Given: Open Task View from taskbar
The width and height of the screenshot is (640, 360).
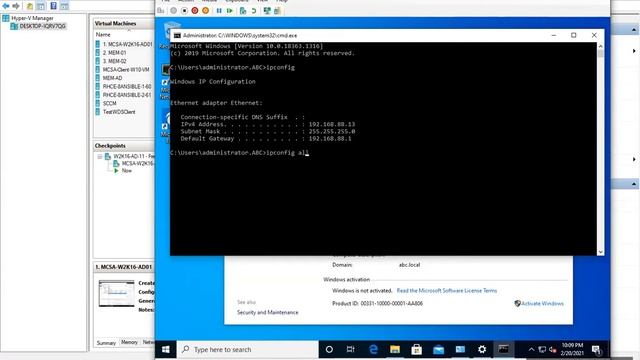Looking at the screenshot, I should pyautogui.click(x=350, y=349).
